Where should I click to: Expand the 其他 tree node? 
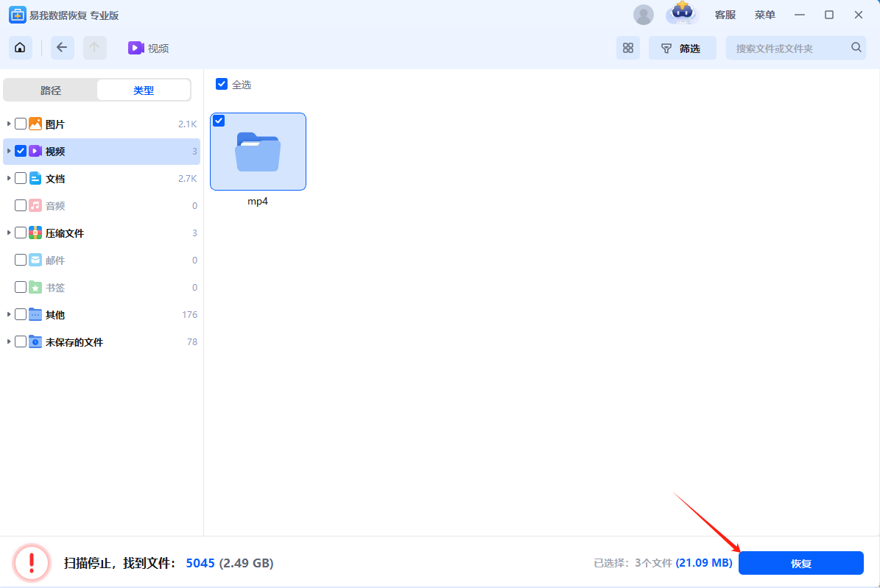[x=8, y=314]
